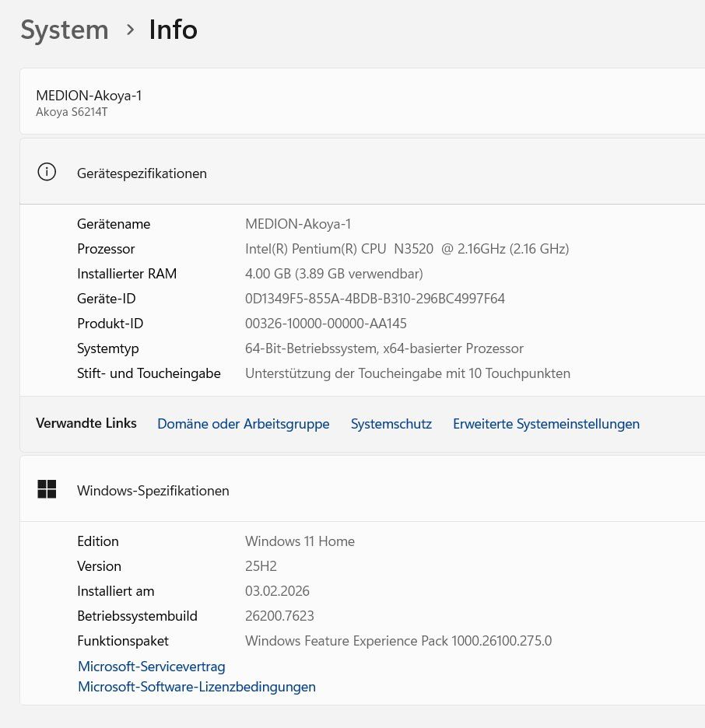705x728 pixels.
Task: Select the Info page title
Action: point(174,30)
